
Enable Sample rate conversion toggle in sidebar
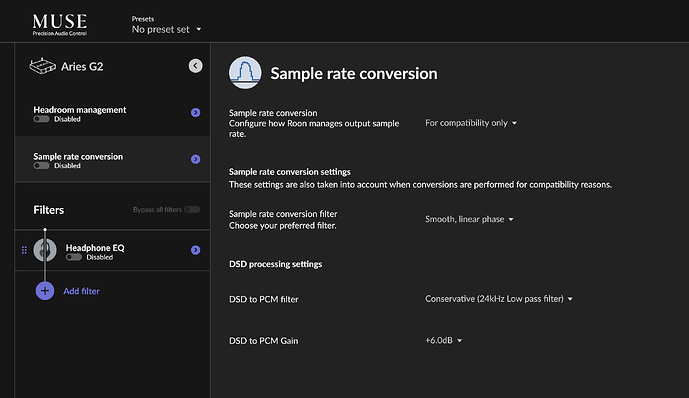pyautogui.click(x=41, y=166)
